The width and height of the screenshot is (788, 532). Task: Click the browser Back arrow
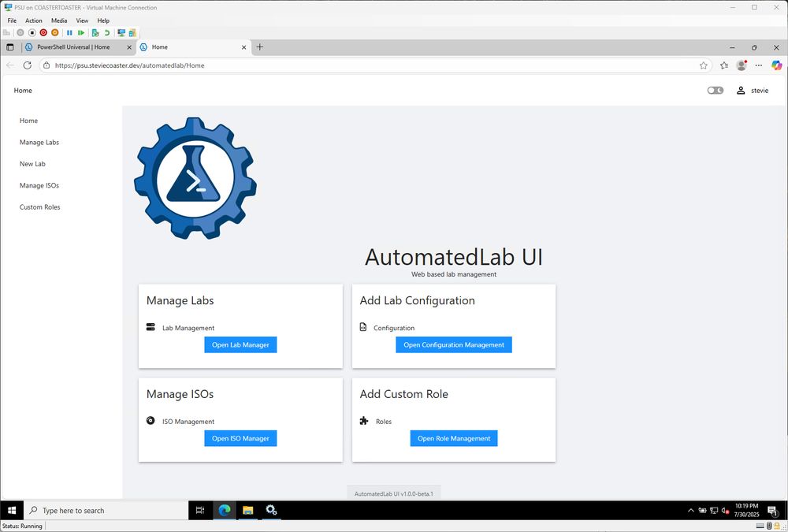[10, 65]
